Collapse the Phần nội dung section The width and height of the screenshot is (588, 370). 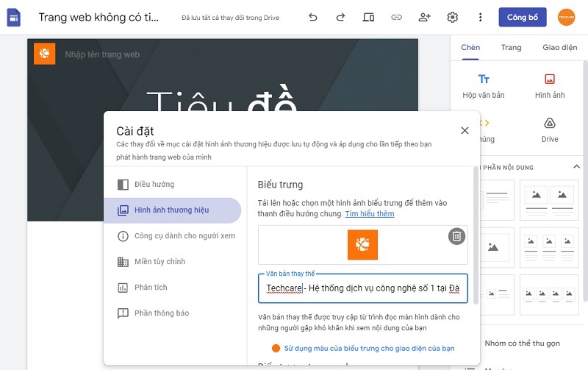[x=576, y=167]
